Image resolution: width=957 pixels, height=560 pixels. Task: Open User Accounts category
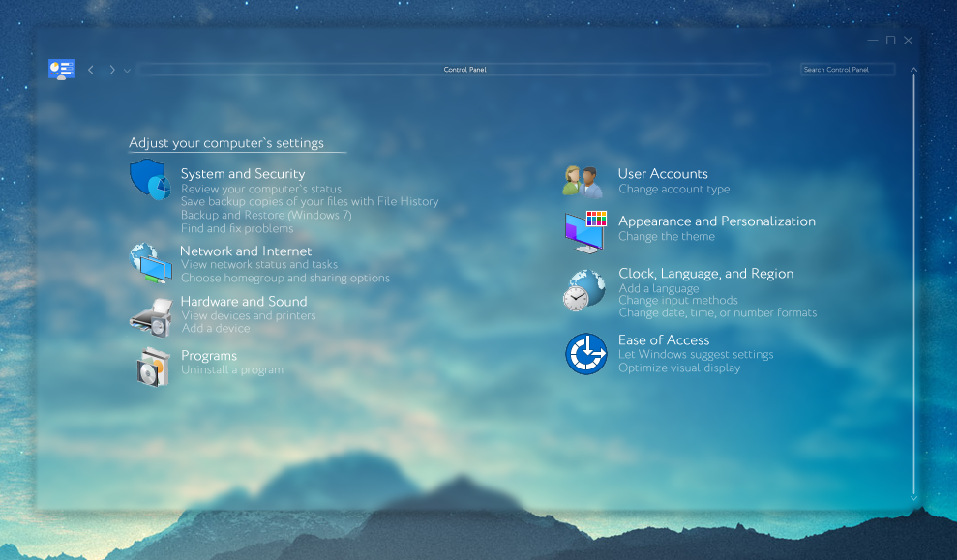tap(663, 174)
